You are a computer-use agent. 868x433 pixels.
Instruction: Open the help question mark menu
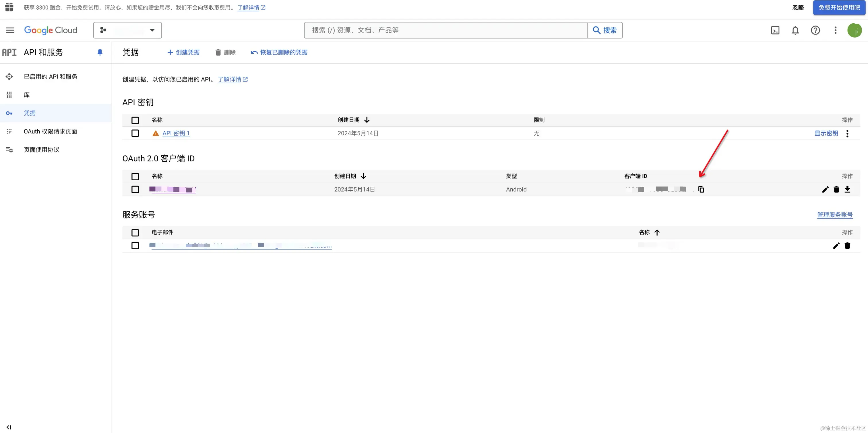(815, 30)
